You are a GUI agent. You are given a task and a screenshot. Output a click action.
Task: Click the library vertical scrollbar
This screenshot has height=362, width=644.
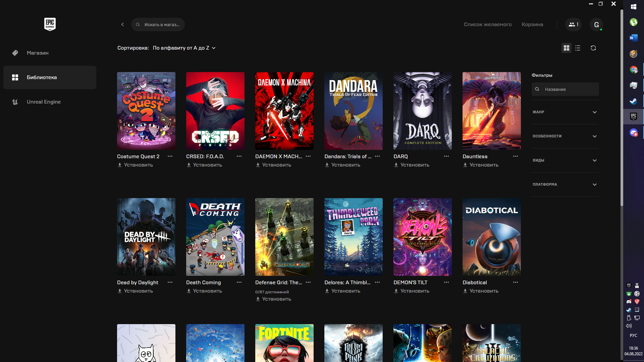coord(622,107)
